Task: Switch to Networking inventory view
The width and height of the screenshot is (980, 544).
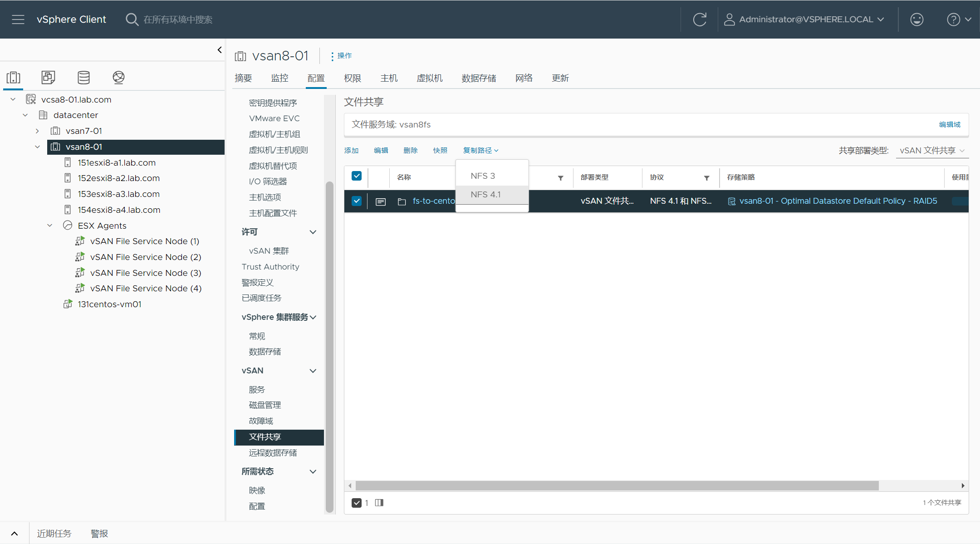Action: [x=118, y=77]
